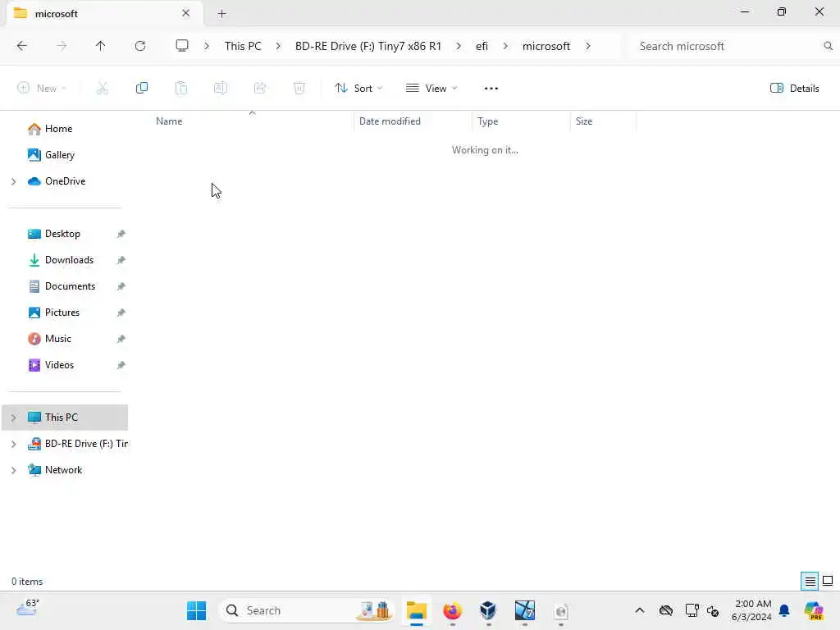Go back to the previous folder
The image size is (840, 630).
(22, 46)
